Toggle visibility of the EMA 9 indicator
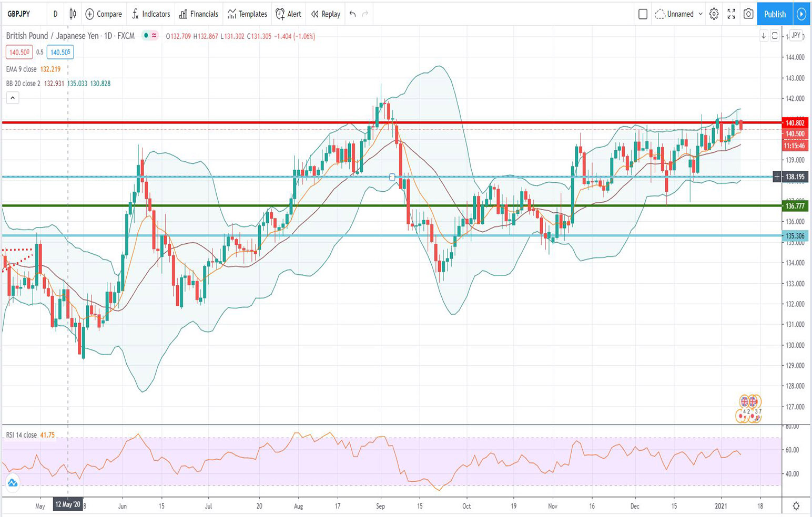The width and height of the screenshot is (812, 517). 21,69
